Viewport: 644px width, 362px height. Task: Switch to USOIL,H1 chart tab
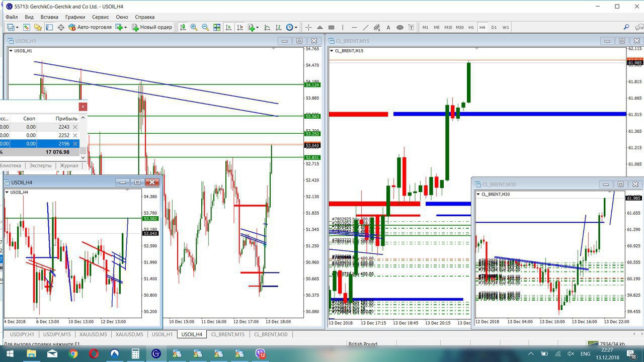click(162, 334)
